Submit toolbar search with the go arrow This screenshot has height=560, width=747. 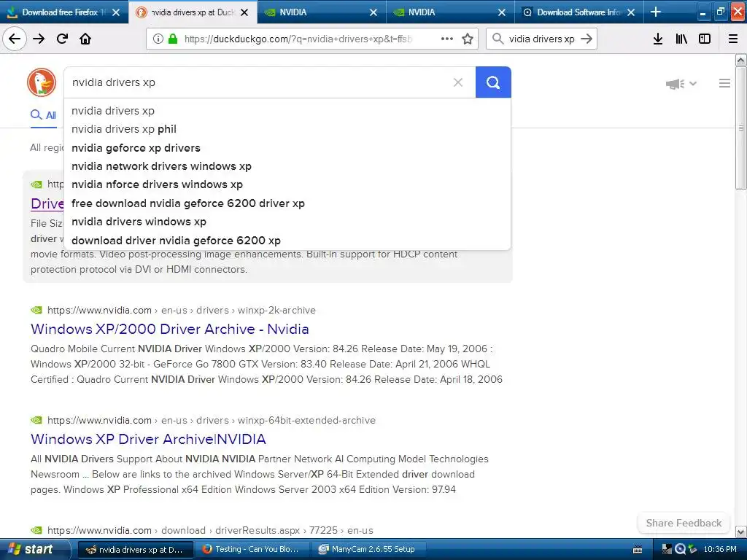[587, 39]
